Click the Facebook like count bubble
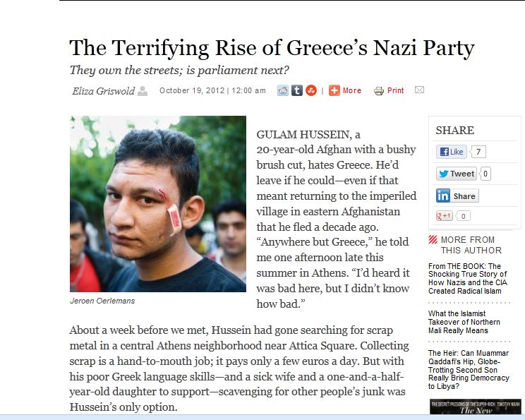Screen dimensions: 525x420 point(478,152)
